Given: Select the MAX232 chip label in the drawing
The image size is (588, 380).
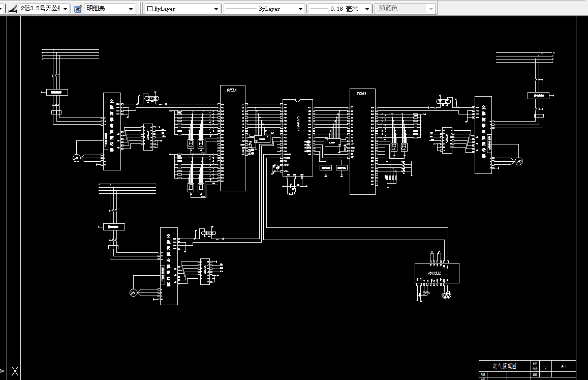Looking at the screenshot, I should [x=434, y=273].
